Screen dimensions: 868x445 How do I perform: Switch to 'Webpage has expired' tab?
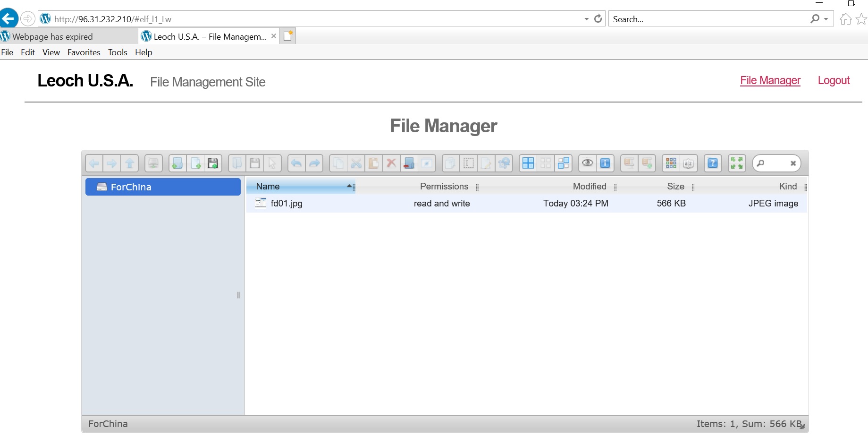[x=68, y=36]
